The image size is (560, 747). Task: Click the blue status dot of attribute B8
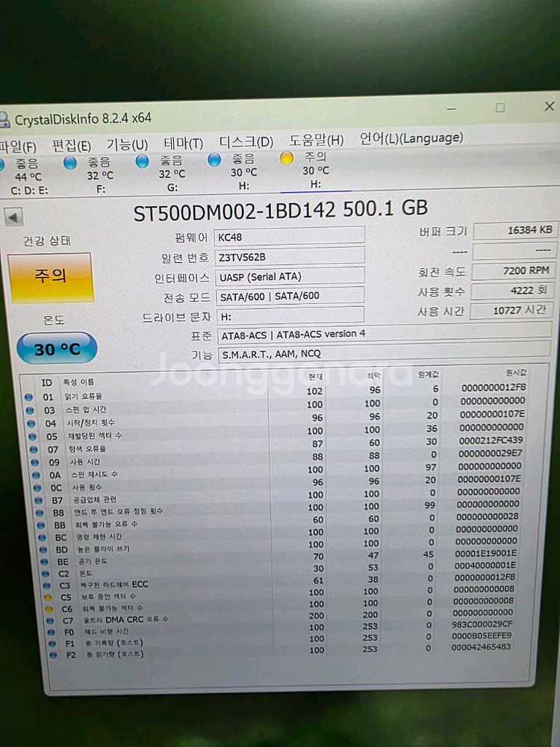[40, 513]
